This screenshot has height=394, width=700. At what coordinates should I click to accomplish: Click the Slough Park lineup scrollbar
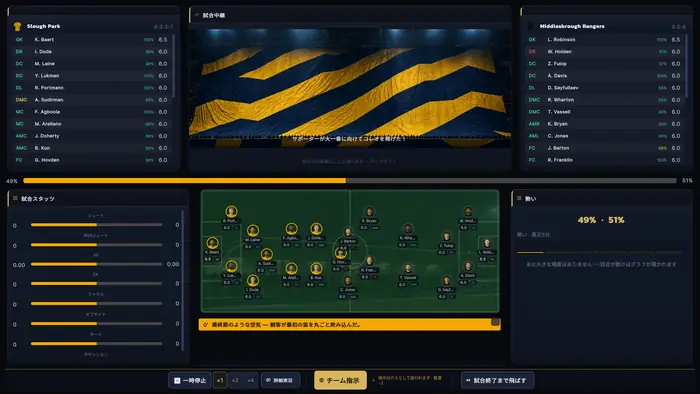tap(173, 66)
